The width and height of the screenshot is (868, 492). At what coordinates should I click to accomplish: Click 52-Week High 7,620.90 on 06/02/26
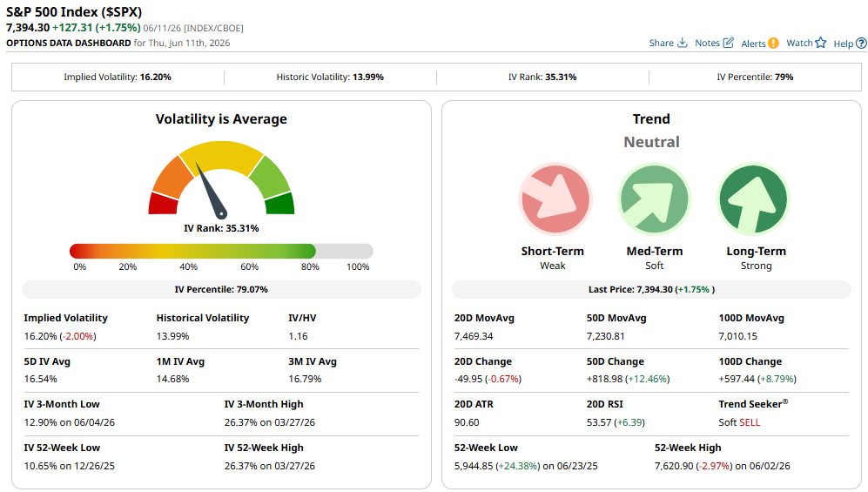click(x=723, y=466)
